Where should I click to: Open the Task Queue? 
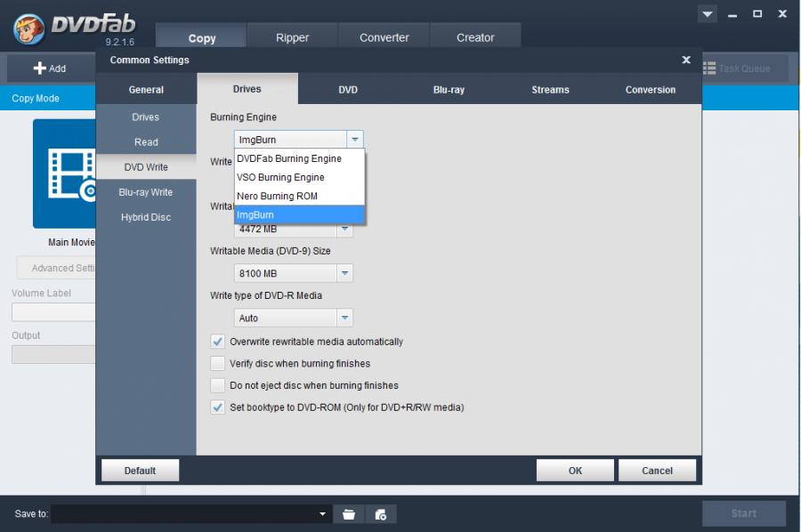pos(738,69)
